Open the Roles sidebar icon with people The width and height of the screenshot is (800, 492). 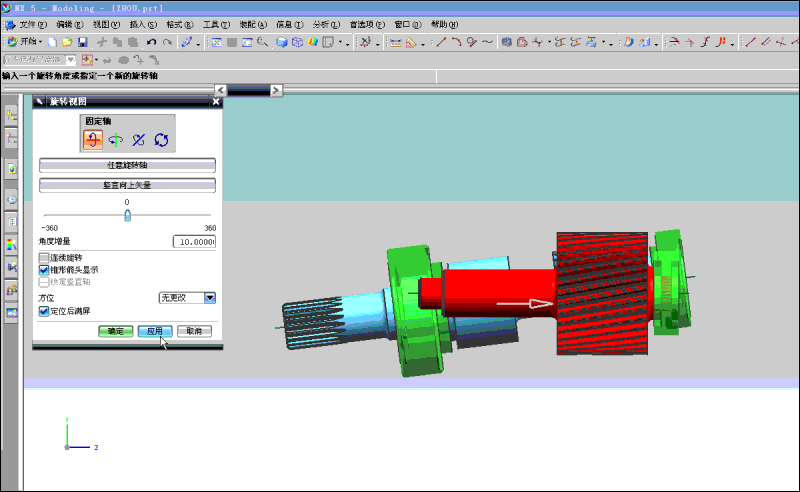[x=11, y=291]
